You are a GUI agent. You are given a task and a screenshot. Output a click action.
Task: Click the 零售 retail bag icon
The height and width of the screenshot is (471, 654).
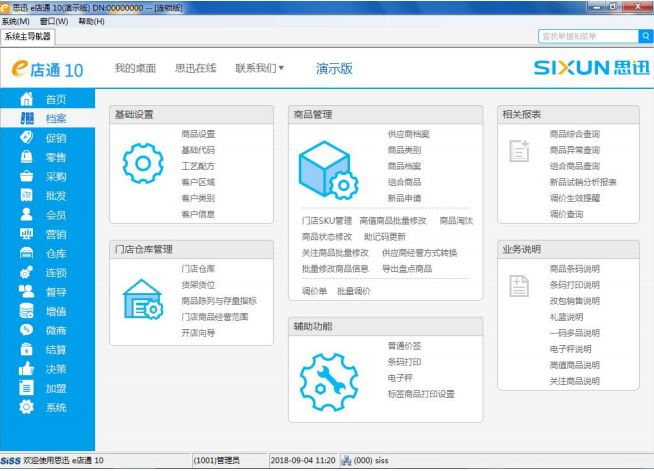[26, 157]
